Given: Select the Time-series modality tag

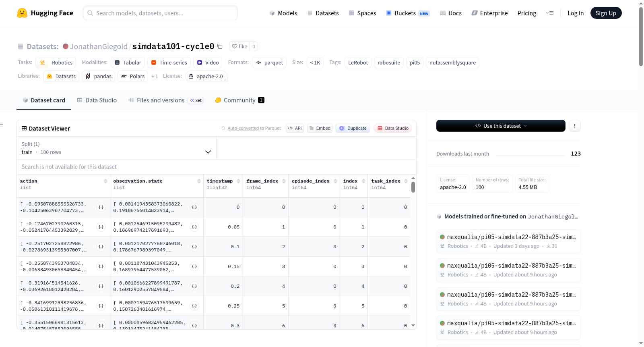Looking at the screenshot, I should pos(169,62).
